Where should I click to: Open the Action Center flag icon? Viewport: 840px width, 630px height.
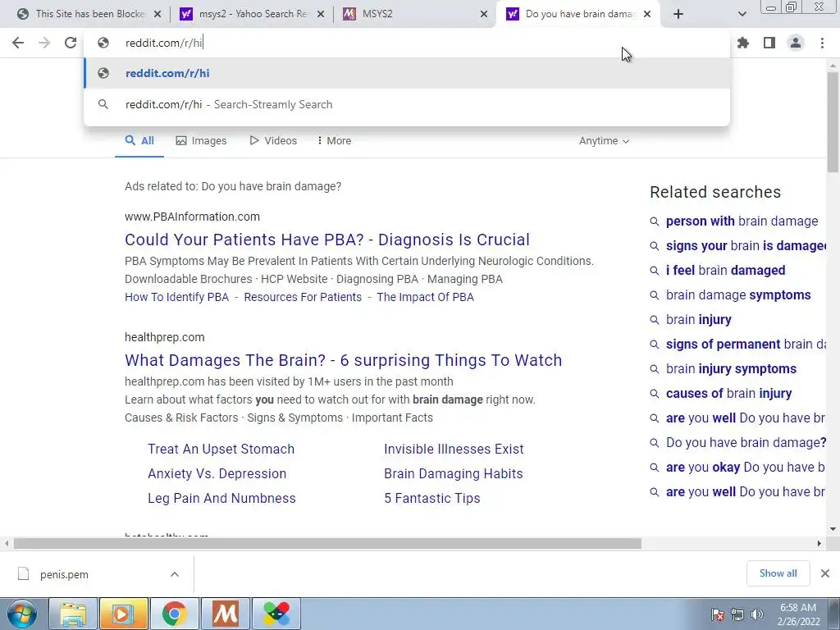coord(718,614)
